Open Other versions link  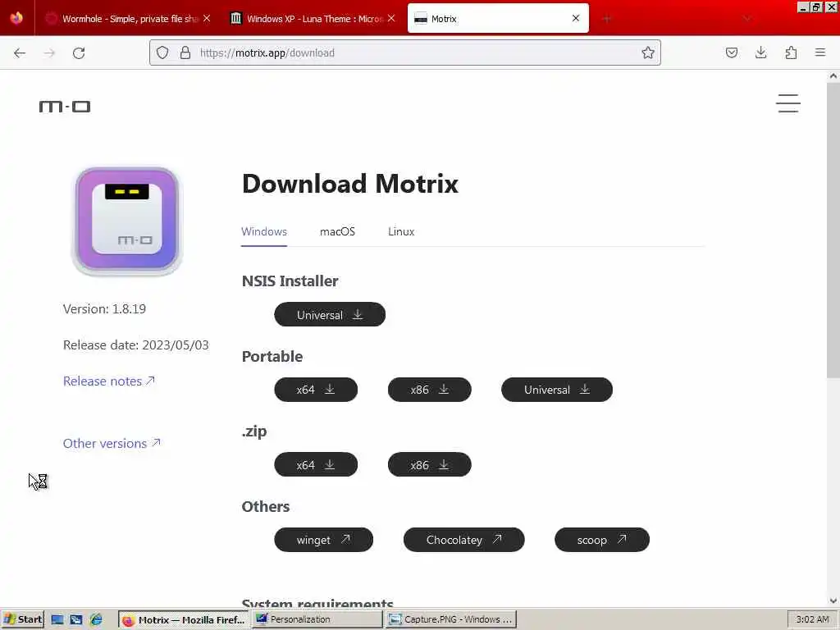[112, 443]
